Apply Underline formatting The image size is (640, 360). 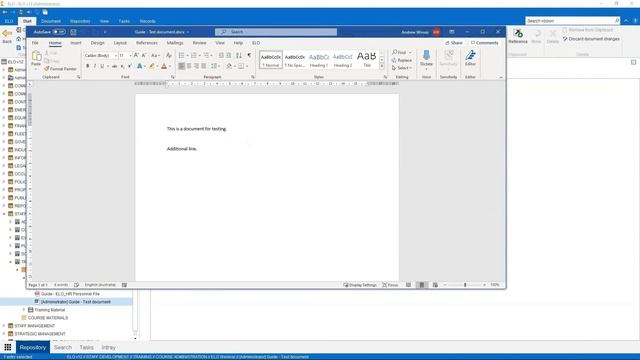(102, 66)
